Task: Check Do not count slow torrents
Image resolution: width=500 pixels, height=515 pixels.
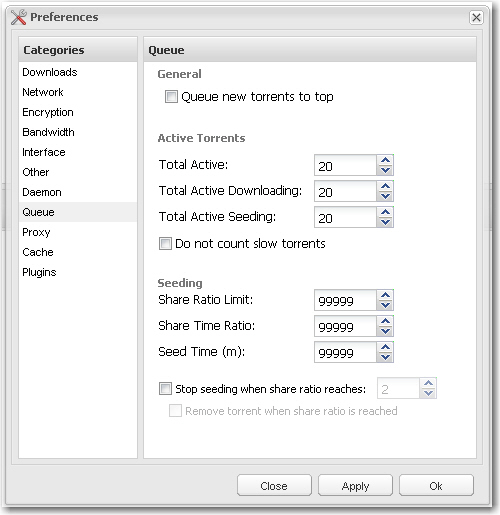Action: [x=165, y=243]
